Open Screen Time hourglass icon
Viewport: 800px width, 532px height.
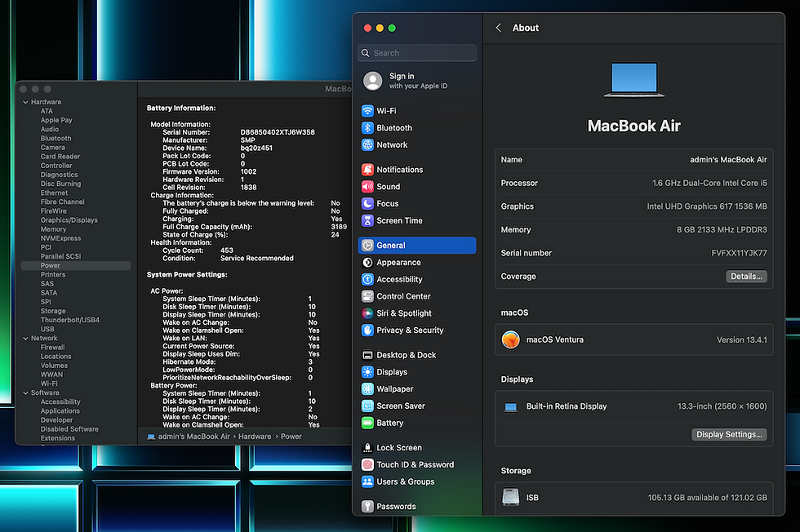pos(367,220)
